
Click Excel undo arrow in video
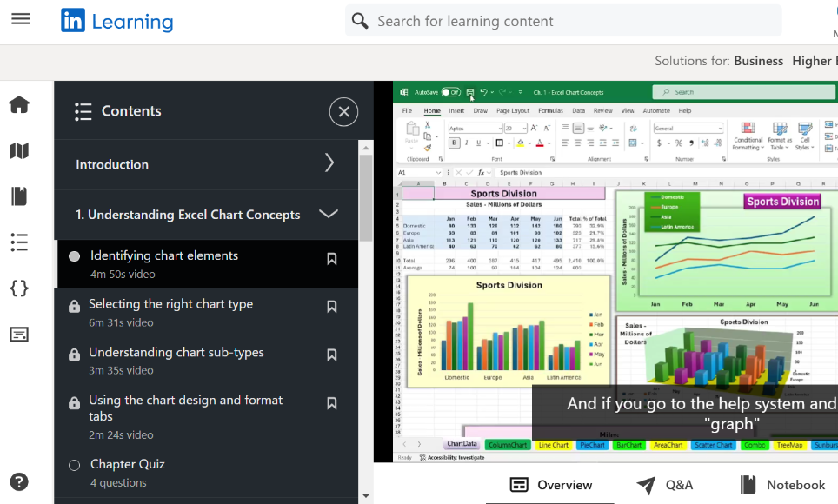point(483,92)
